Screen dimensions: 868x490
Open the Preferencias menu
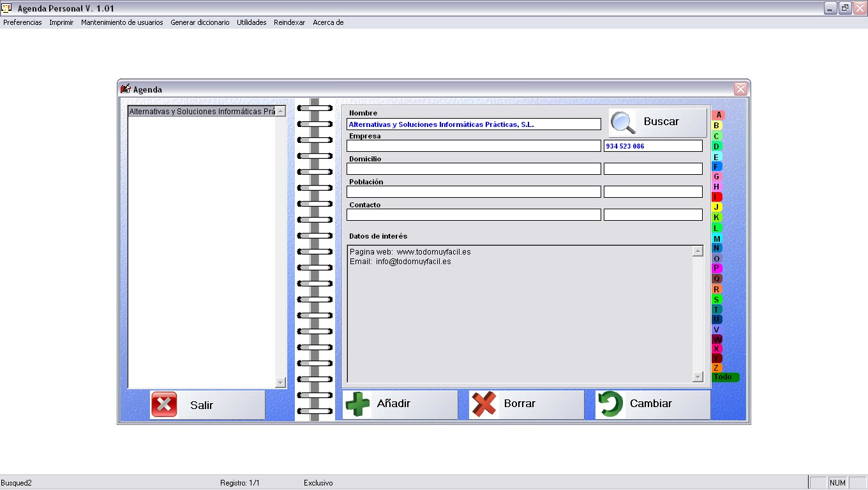[22, 22]
